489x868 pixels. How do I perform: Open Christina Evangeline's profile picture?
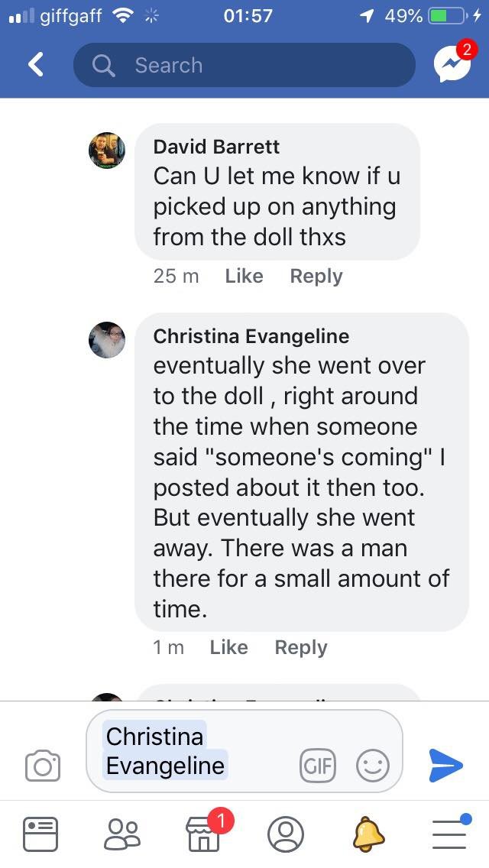point(107,340)
